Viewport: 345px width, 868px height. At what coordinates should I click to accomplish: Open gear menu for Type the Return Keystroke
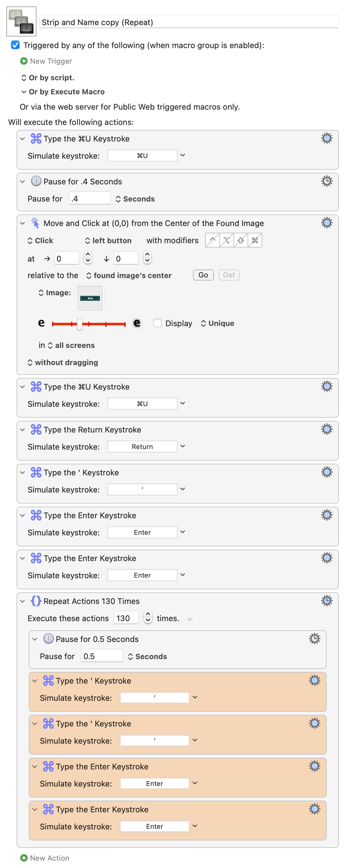click(326, 429)
